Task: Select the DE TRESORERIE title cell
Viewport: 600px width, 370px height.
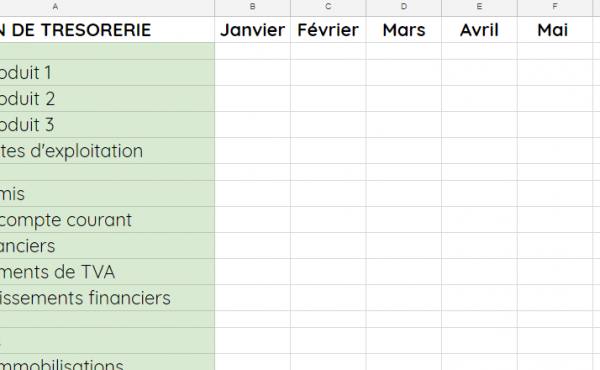Action: point(107,29)
